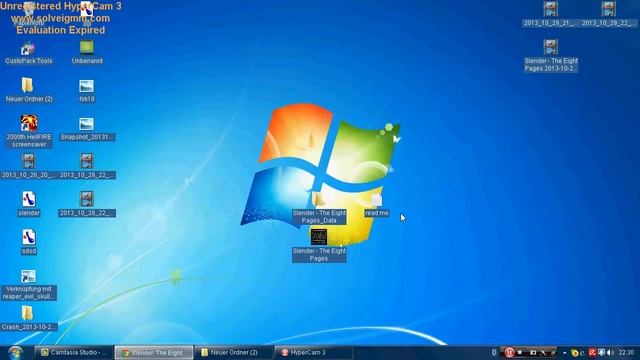Select the 2013_10_28_20_ video file
This screenshot has width=640, height=360.
(28, 167)
